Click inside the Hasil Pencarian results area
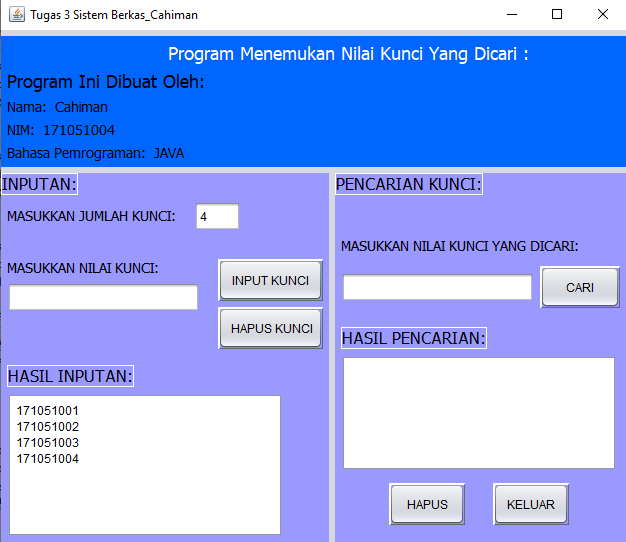The image size is (626, 542). (x=479, y=413)
